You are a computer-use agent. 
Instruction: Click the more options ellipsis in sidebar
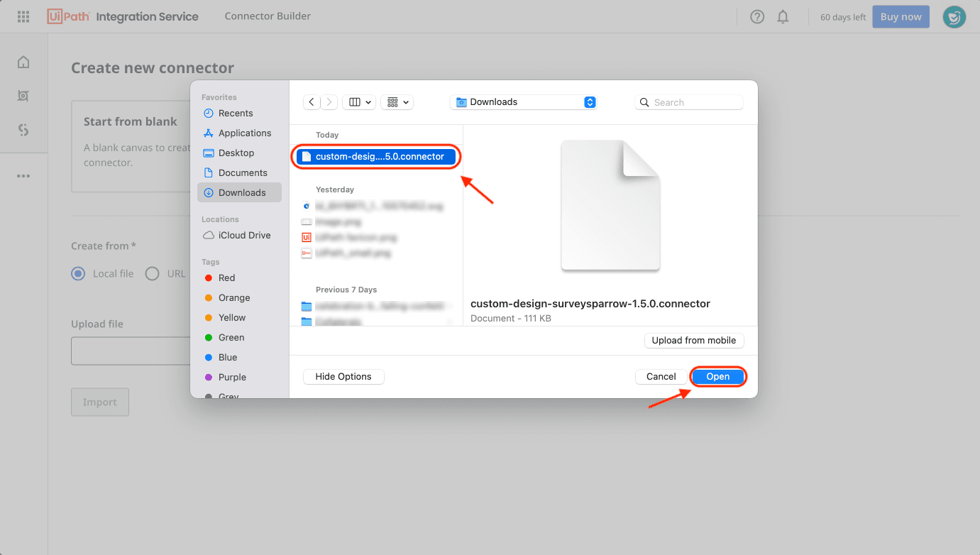pos(23,176)
